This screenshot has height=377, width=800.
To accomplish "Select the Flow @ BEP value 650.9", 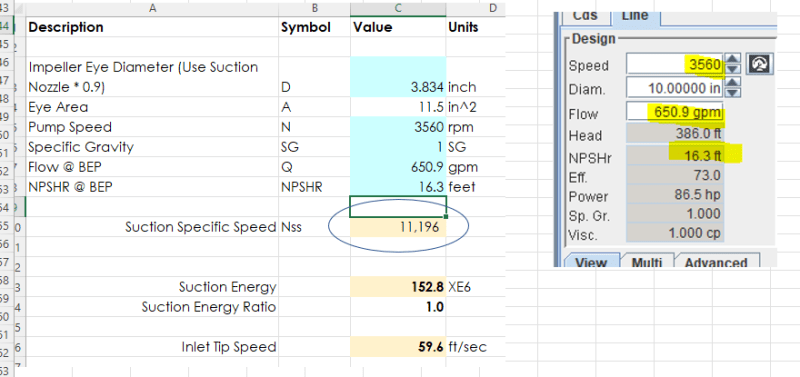I will click(x=398, y=167).
